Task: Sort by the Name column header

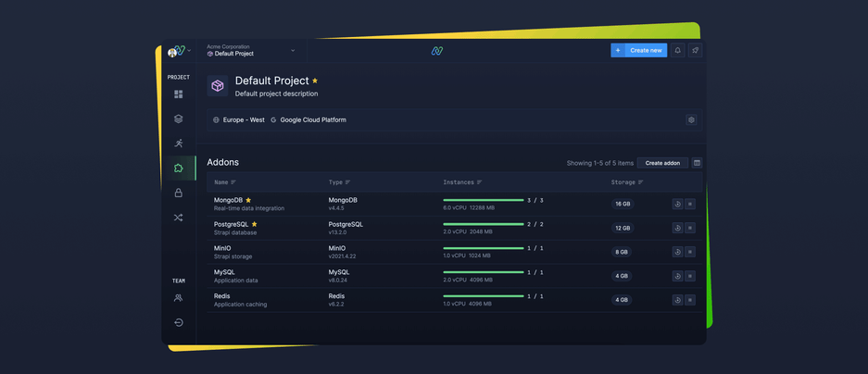Action: click(x=225, y=182)
